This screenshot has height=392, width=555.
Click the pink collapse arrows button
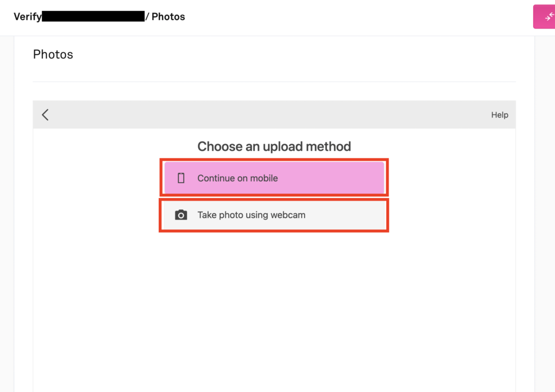coord(546,17)
